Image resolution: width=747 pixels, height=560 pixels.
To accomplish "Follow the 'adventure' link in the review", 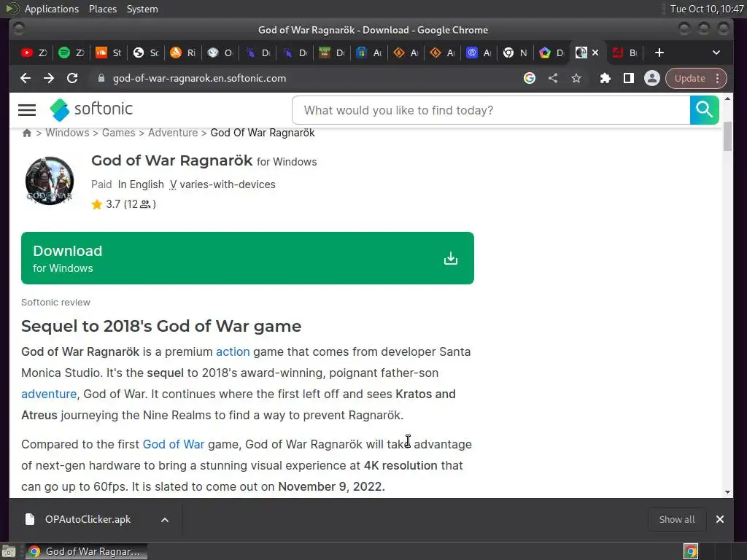I will click(x=49, y=394).
